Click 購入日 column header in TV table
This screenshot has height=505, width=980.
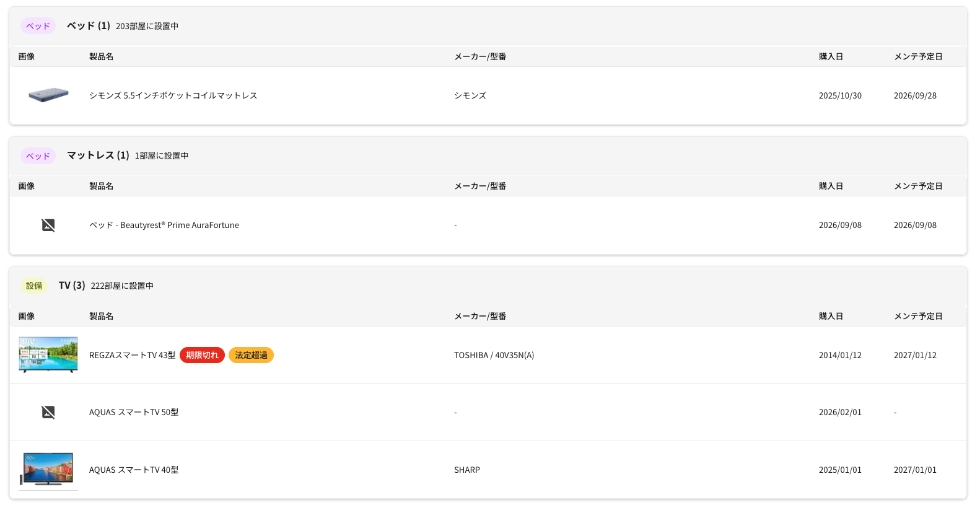(831, 316)
